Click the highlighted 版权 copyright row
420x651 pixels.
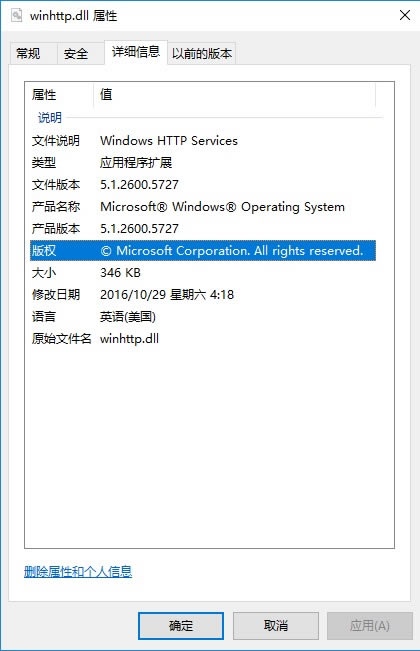203,251
